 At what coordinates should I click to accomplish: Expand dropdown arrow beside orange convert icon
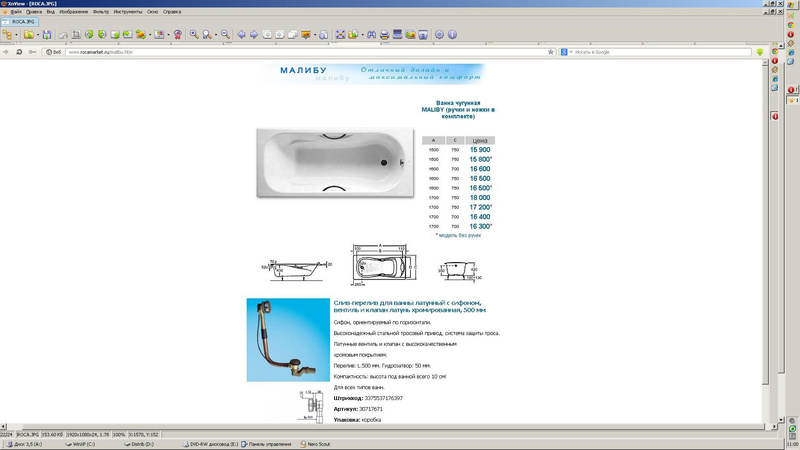coord(149,35)
